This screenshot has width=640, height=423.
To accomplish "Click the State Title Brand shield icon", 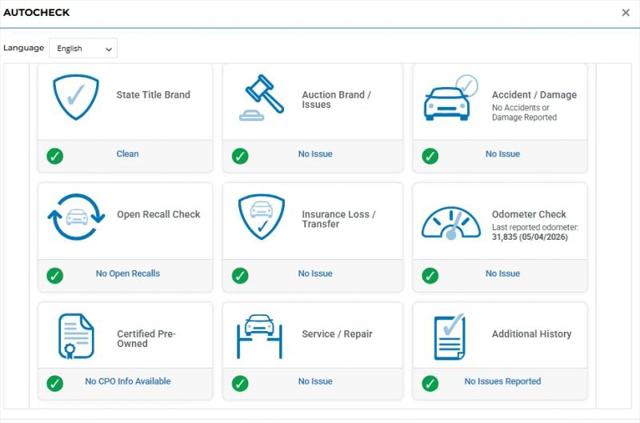I will (x=76, y=97).
